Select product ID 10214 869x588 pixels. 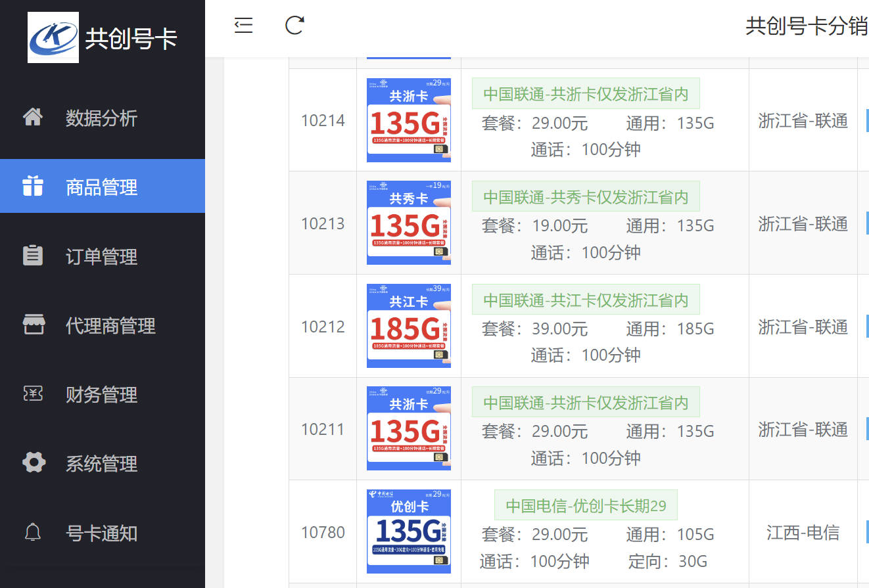tap(323, 121)
